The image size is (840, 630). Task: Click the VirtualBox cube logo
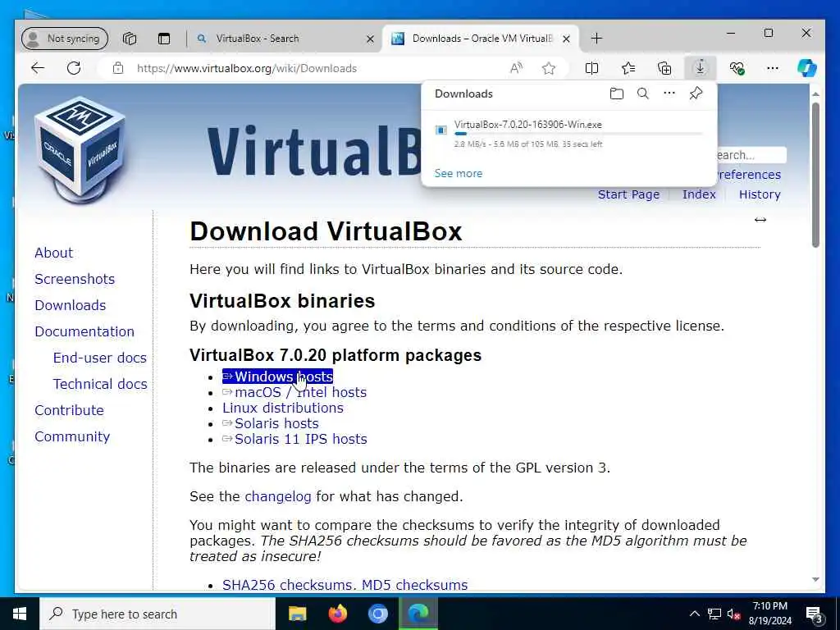point(80,150)
